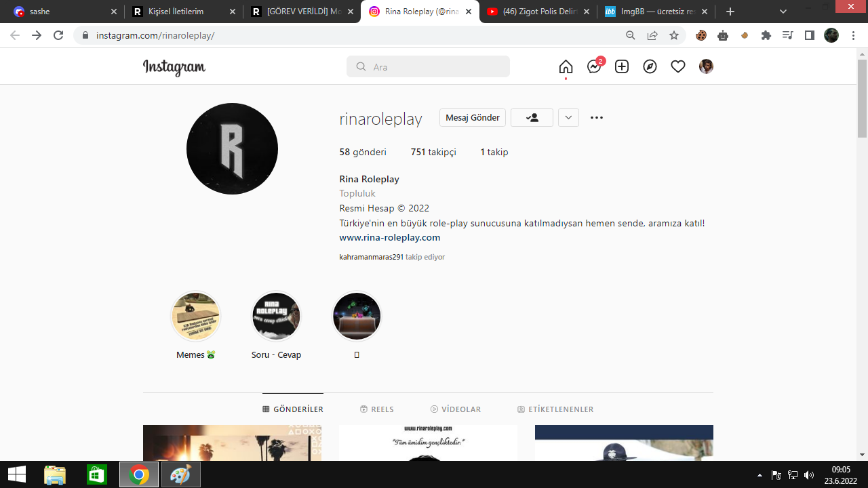The height and width of the screenshot is (488, 868).
Task: Go to the Instagram home feed icon
Action: tap(566, 66)
